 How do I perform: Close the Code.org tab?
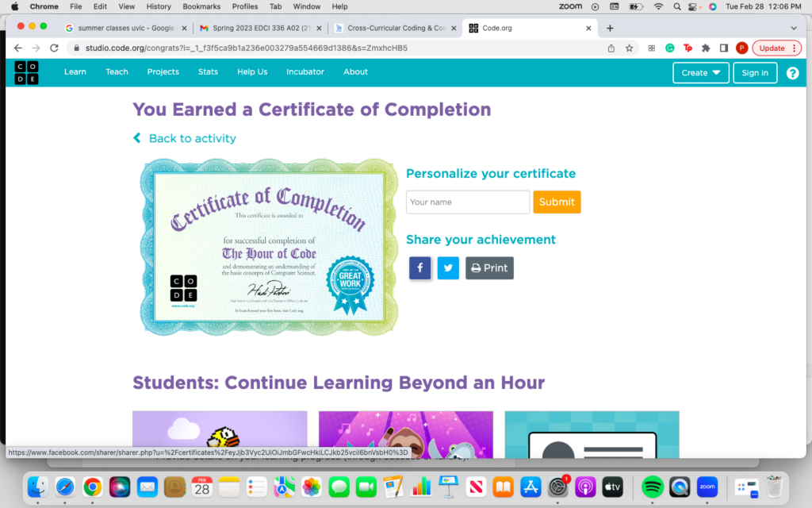pyautogui.click(x=588, y=28)
